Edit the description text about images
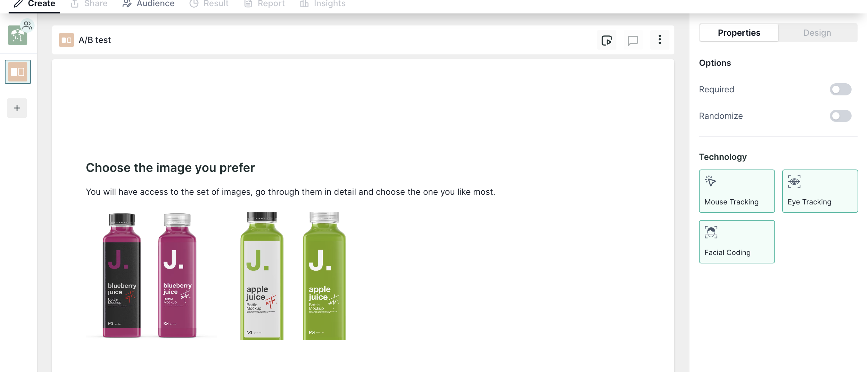 coord(291,192)
